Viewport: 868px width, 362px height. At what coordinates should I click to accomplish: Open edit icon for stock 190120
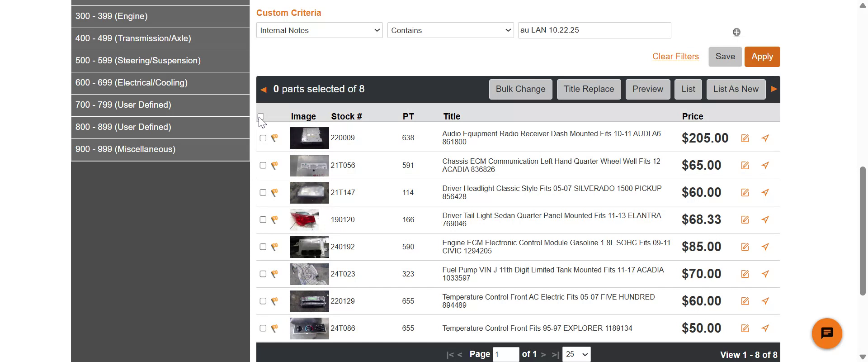(745, 220)
